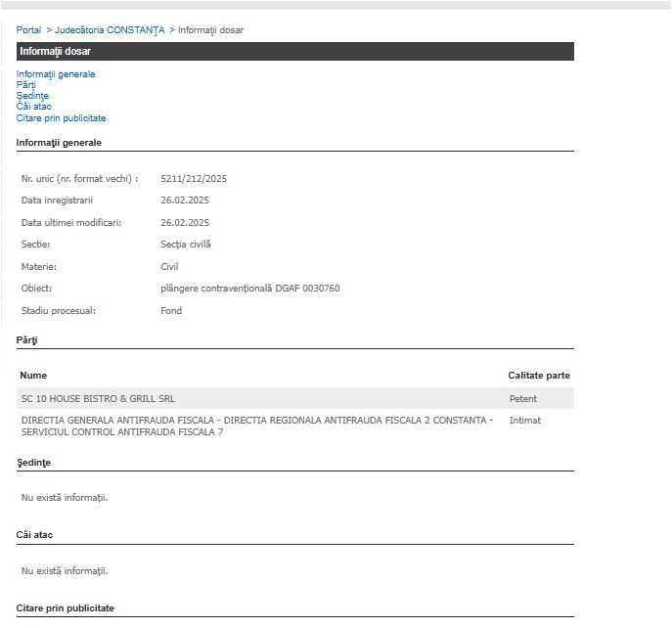This screenshot has height=628, width=672.
Task: Click the 'Materie:' label
Action: 39,267
